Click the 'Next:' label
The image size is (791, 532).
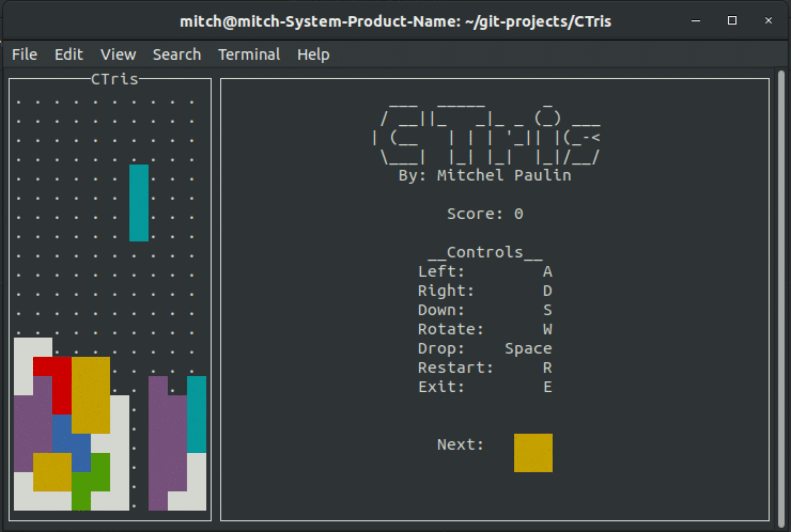coord(460,445)
